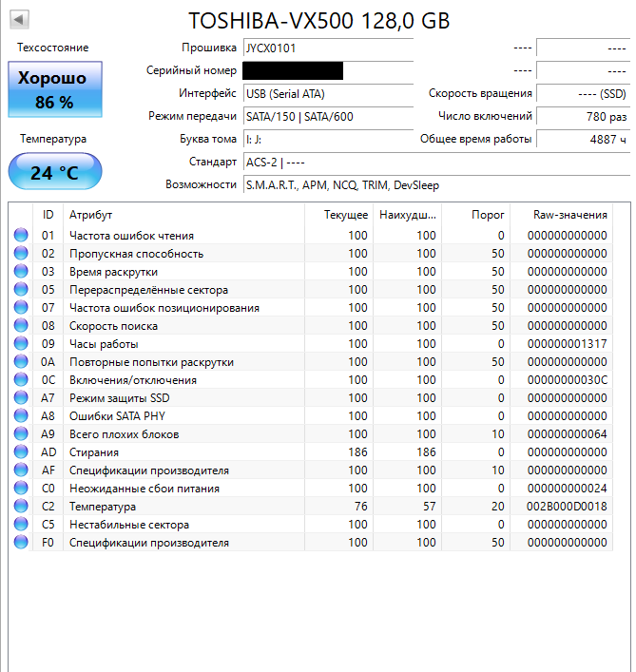The image size is (636, 672).
Task: Select the Стирания current value 186
Action: point(357,451)
